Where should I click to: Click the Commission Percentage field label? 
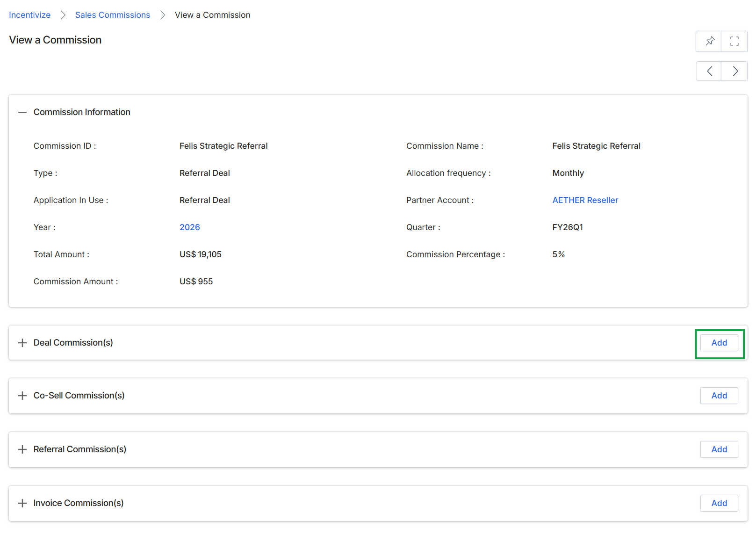pos(456,254)
